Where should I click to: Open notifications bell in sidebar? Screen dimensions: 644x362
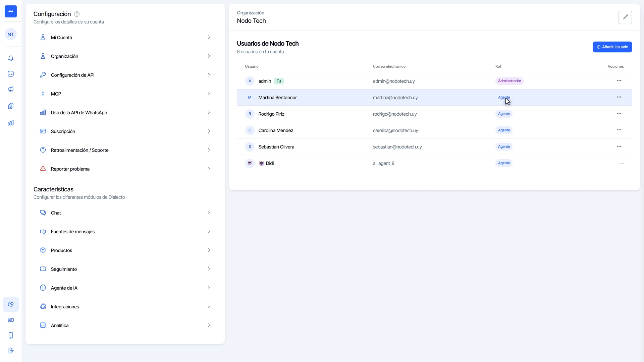[11, 58]
